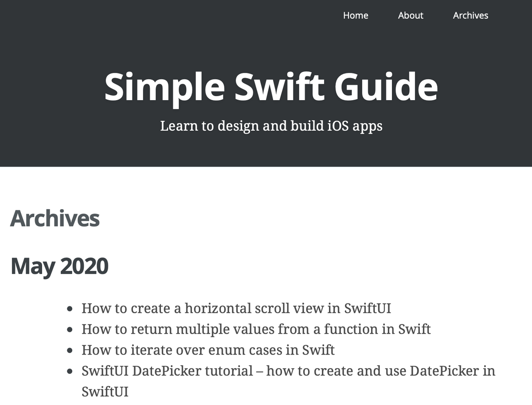This screenshot has width=532, height=405.
Task: Click the bullet beside the enum cases article
Action: click(70, 350)
